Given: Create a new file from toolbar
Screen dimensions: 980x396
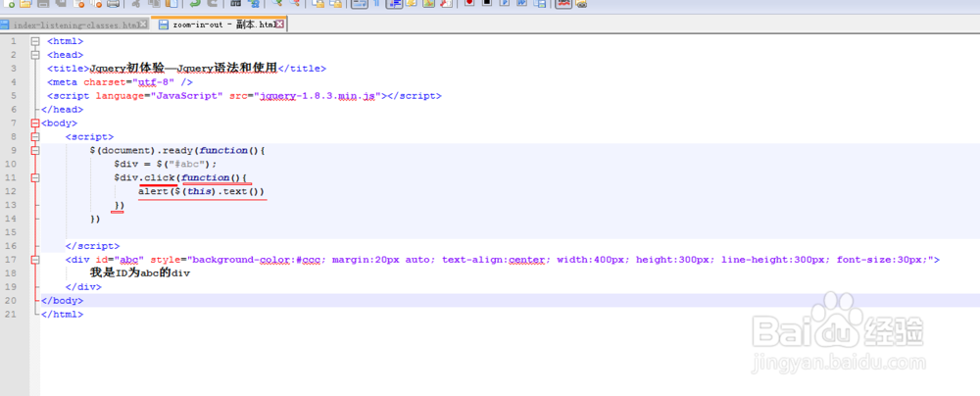Looking at the screenshot, I should (x=10, y=3).
